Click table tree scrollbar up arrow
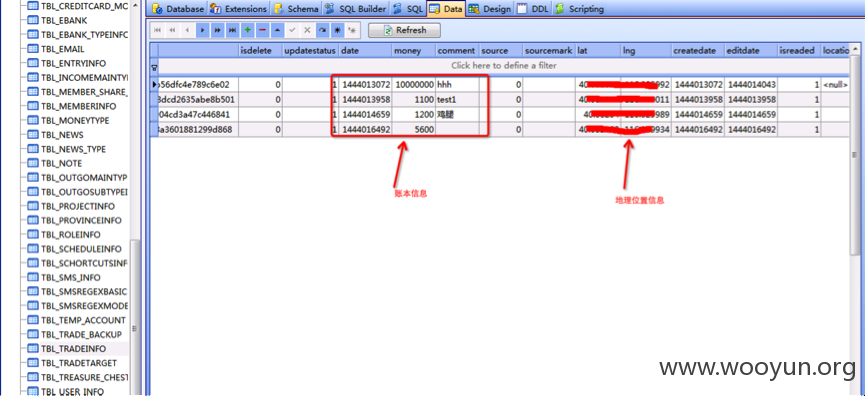865x396 pixels. [134, 6]
